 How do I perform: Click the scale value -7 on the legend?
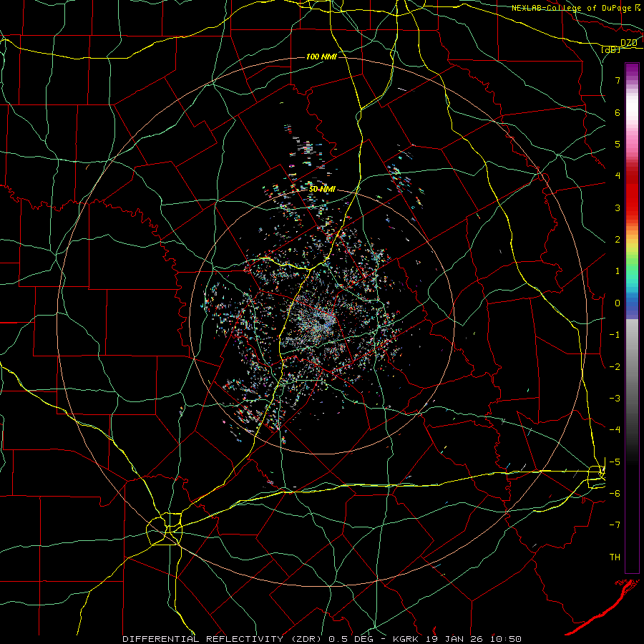coord(615,525)
